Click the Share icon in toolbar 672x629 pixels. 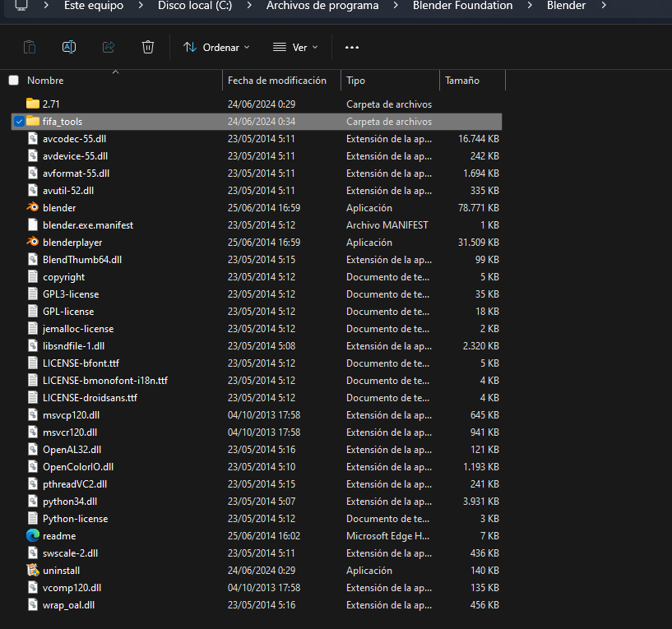109,47
